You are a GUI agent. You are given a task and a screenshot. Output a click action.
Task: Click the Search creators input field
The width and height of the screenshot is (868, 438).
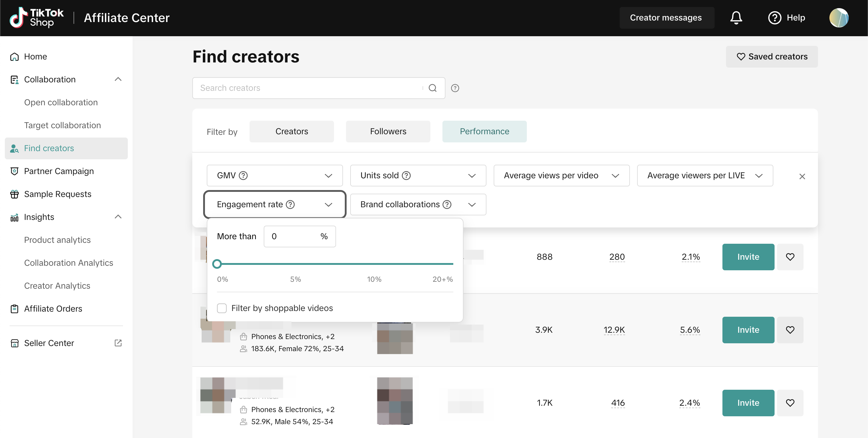click(x=307, y=88)
